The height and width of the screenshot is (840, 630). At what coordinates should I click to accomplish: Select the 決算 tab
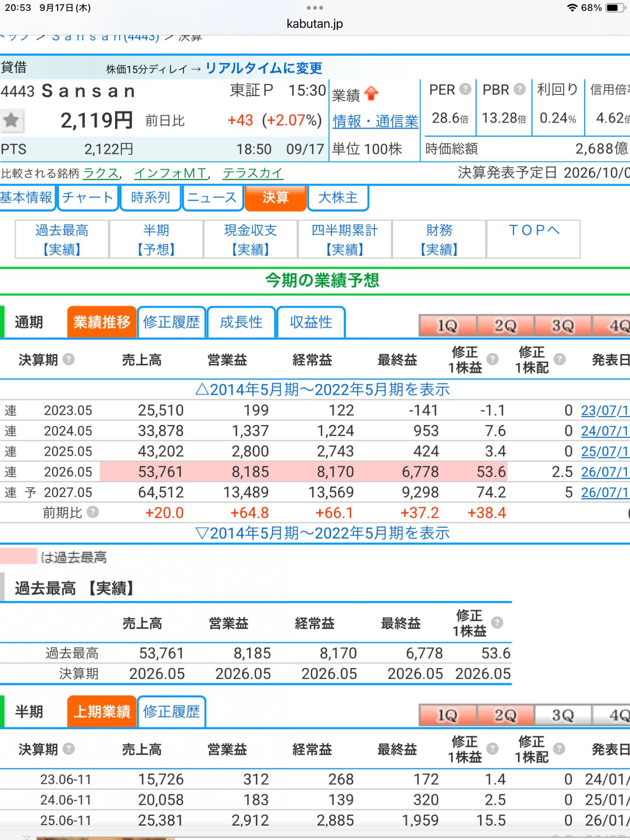[x=275, y=197]
